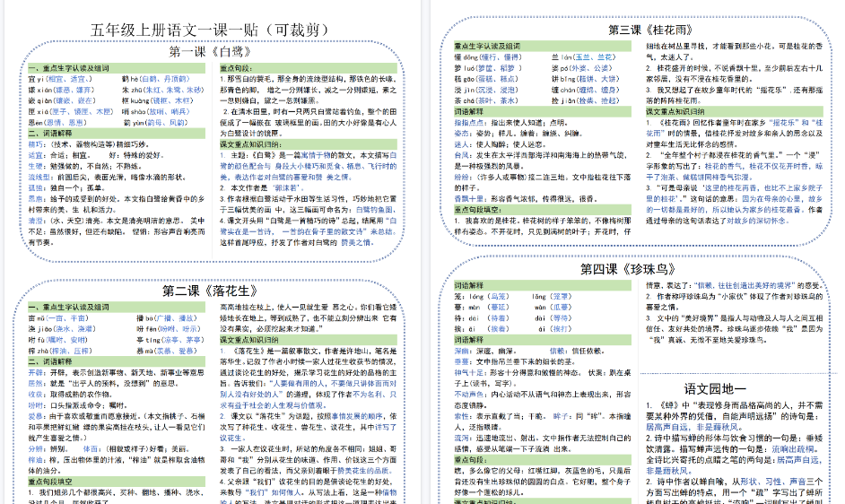Click the blue term 收获 in 落花生 definitions
The height and width of the screenshot is (504, 845).
[35, 394]
